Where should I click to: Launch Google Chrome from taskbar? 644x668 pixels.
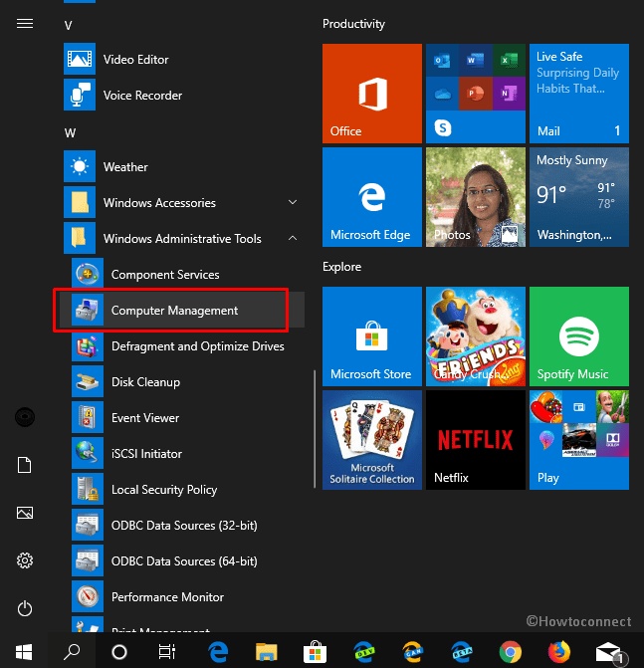tap(511, 652)
